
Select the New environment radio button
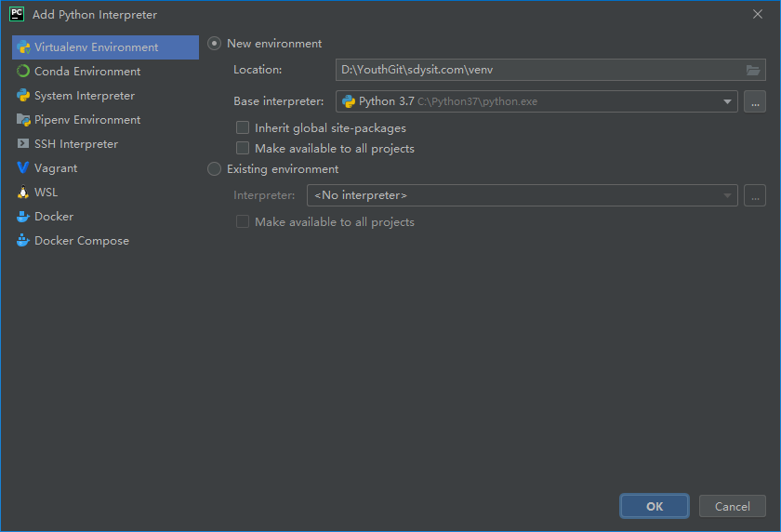coord(215,44)
